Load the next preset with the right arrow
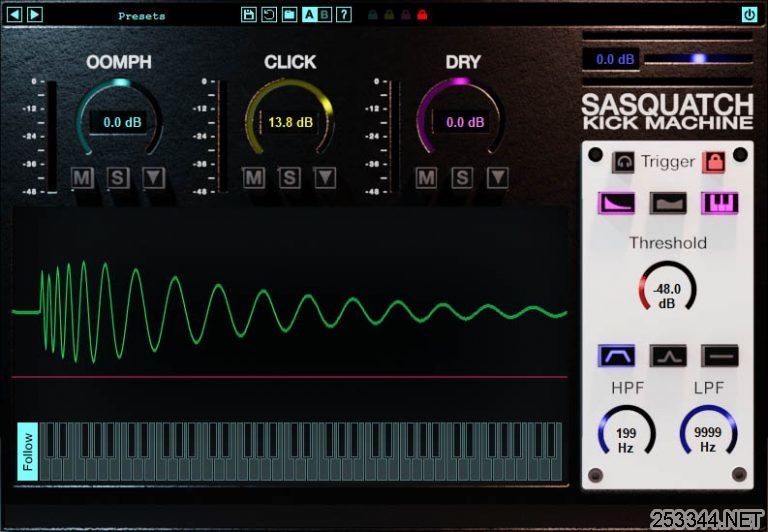The height and width of the screenshot is (532, 768). [34, 15]
